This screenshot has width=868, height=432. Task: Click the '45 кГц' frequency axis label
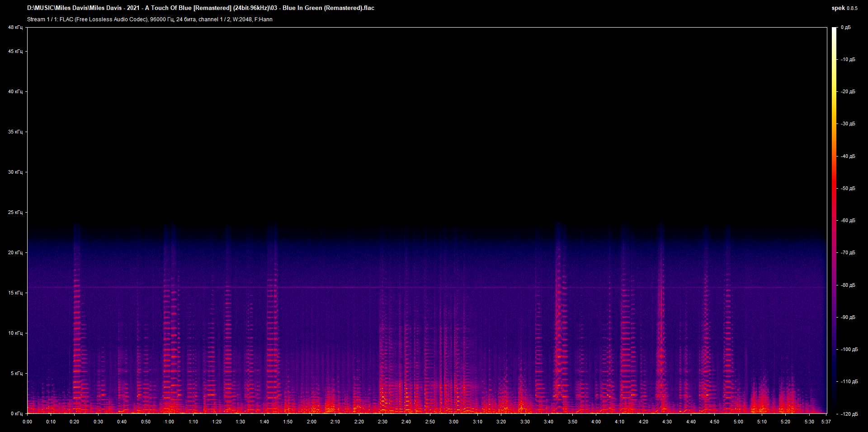point(15,52)
